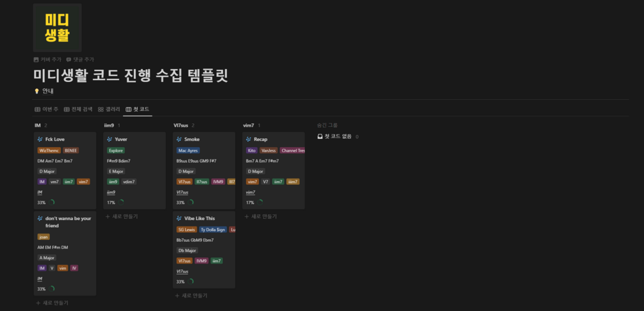644x311 pixels.
Task: Click 댓글 추가 button
Action: click(x=79, y=60)
